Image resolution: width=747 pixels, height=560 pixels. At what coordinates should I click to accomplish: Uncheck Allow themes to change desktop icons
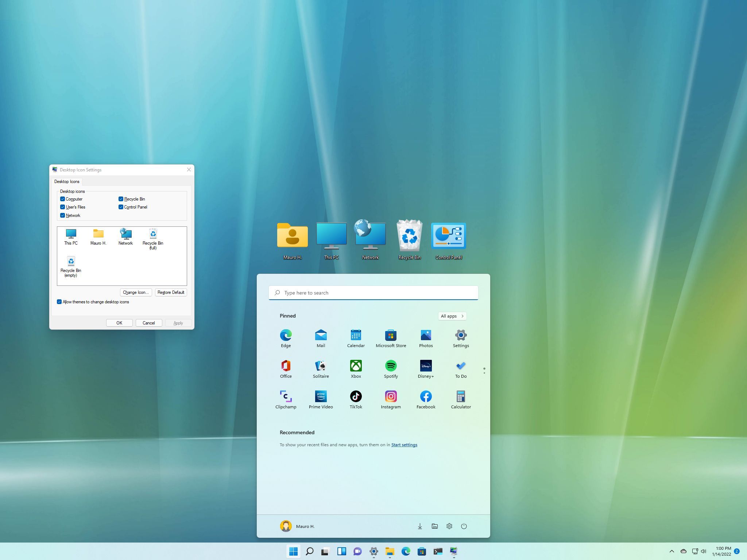pyautogui.click(x=59, y=302)
